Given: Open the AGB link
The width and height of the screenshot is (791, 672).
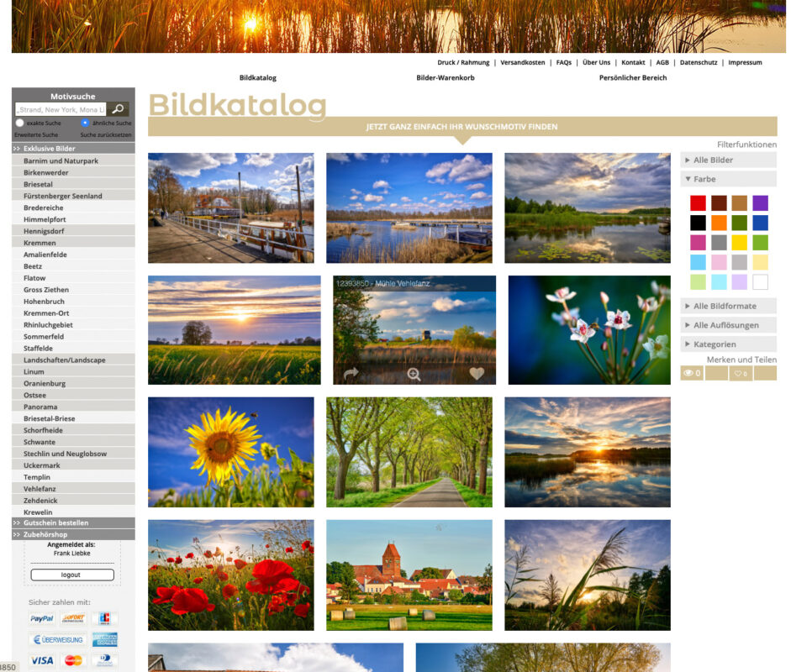Looking at the screenshot, I should 662,62.
